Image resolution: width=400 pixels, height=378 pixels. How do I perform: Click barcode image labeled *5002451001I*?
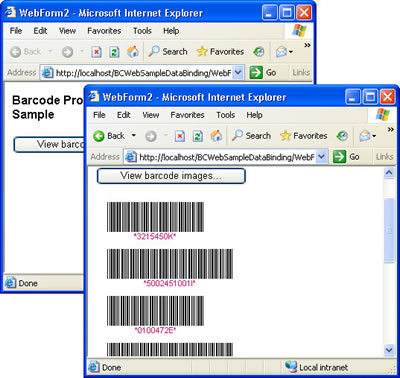(x=170, y=264)
